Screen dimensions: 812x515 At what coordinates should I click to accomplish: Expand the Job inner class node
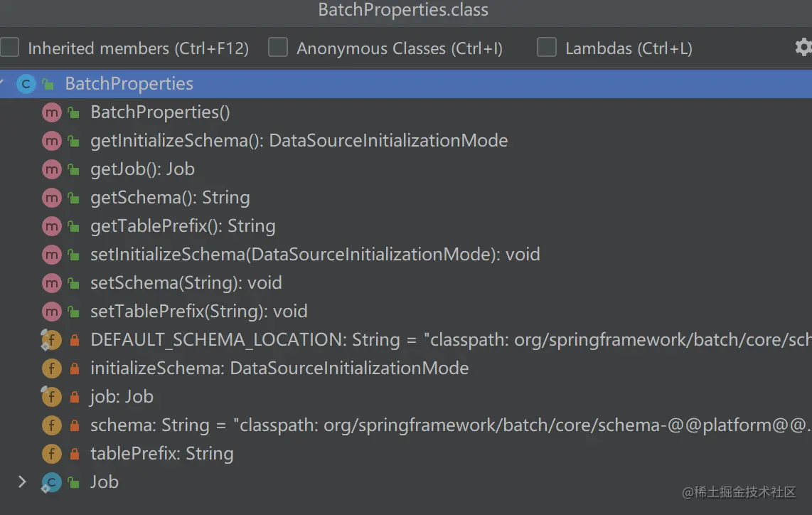[x=22, y=482]
